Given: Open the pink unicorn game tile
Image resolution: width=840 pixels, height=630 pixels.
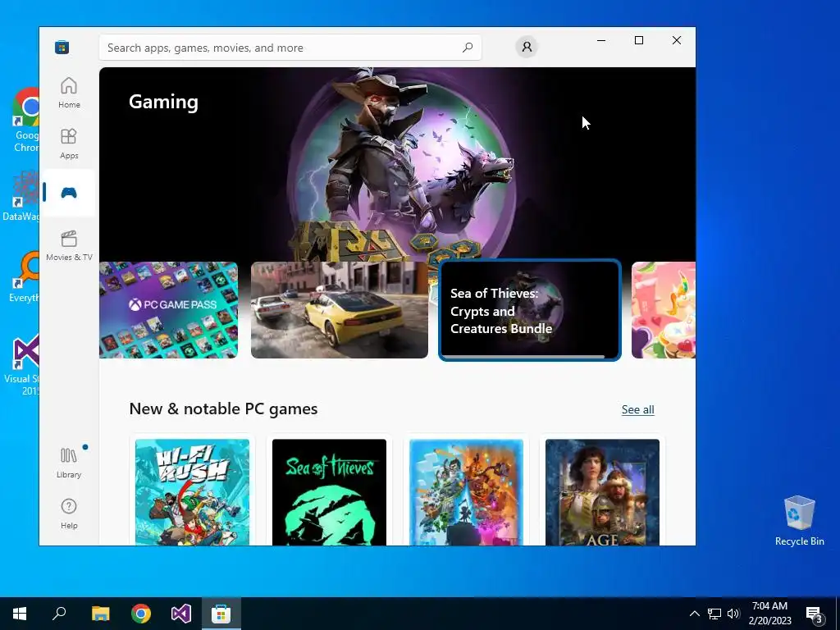Looking at the screenshot, I should 663,310.
